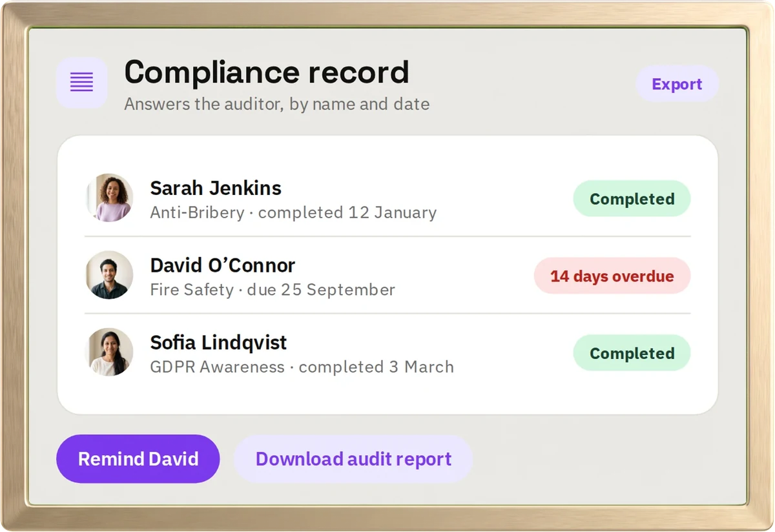The height and width of the screenshot is (532, 775).
Task: Click the 14 days overdue badge
Action: coord(612,276)
